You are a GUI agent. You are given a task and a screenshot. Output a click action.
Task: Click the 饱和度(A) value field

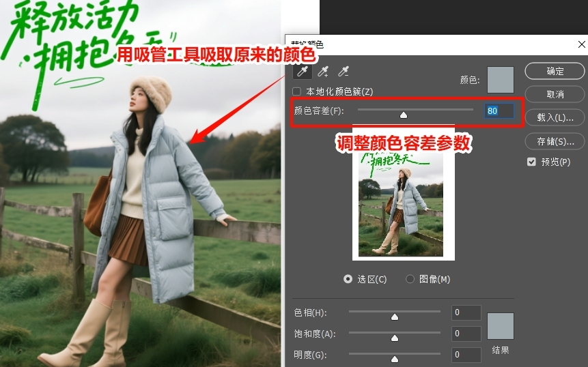click(x=466, y=334)
